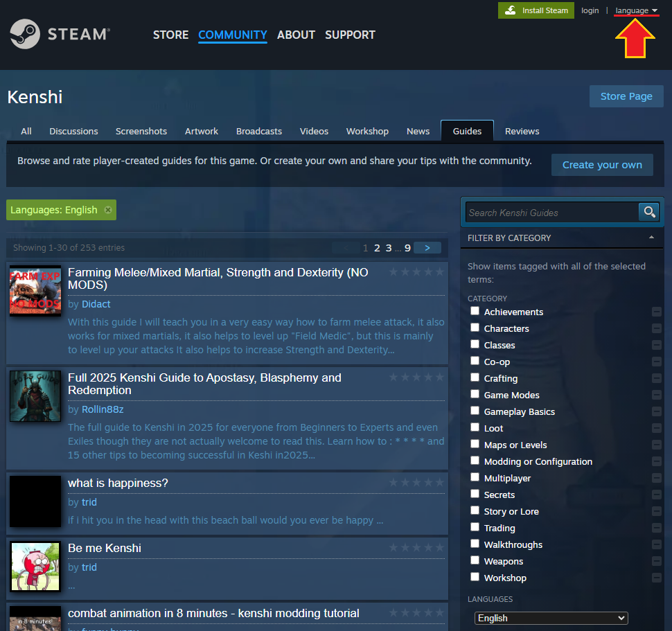Screen dimensions: 672x631
Task: Switch to the Screenshots tab
Action: [x=141, y=131]
